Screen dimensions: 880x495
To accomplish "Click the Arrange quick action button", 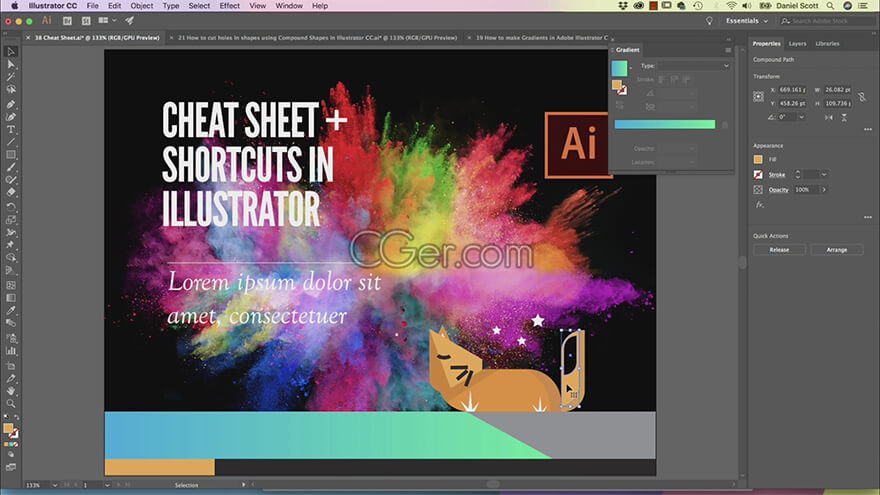I will click(836, 250).
